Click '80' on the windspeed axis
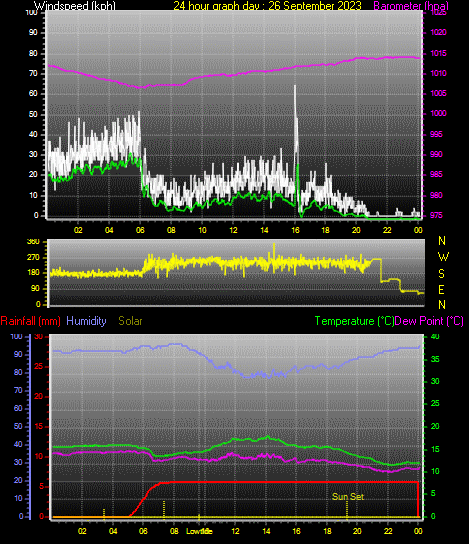Viewport: 469px width, 544px height. (x=33, y=53)
